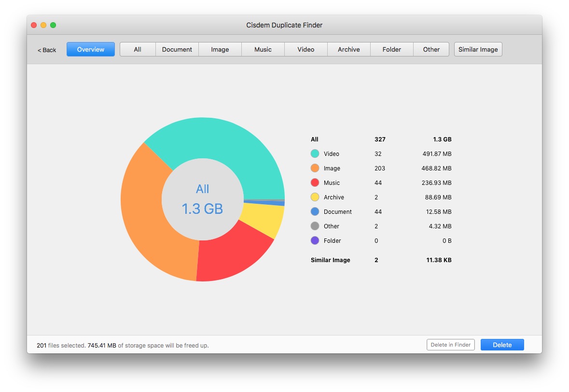The height and width of the screenshot is (392, 569).
Task: Click the red Music legend dot
Action: 314,182
